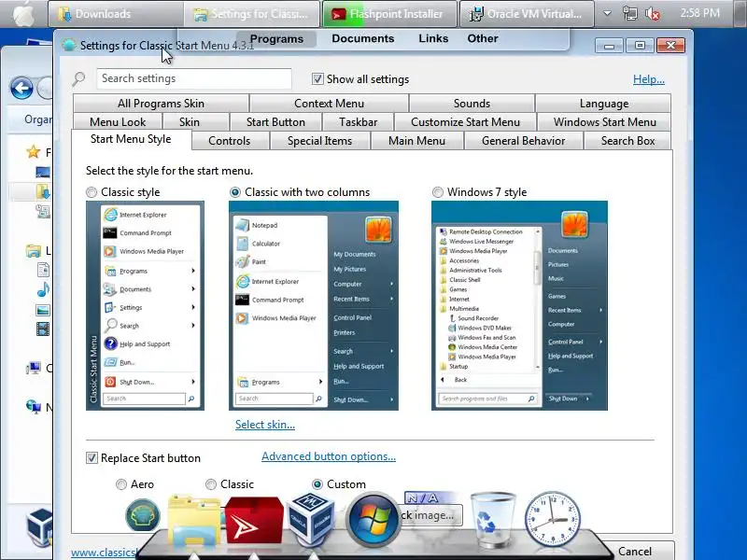Toggle Replace Start button checkbox
The height and width of the screenshot is (560, 747).
point(92,457)
